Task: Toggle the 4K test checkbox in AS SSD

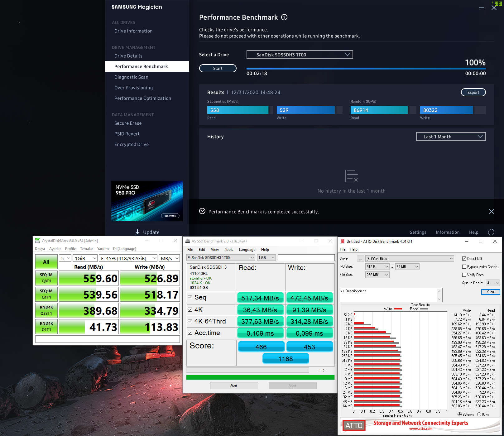Action: pos(190,310)
